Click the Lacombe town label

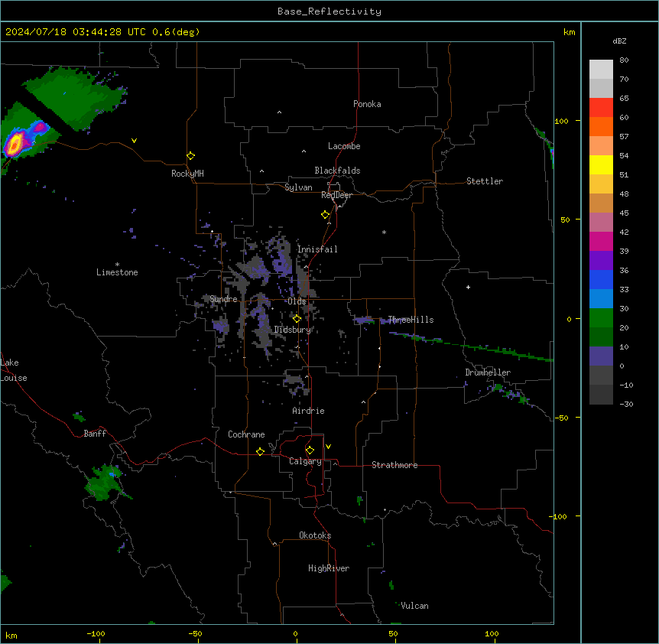[x=344, y=146]
